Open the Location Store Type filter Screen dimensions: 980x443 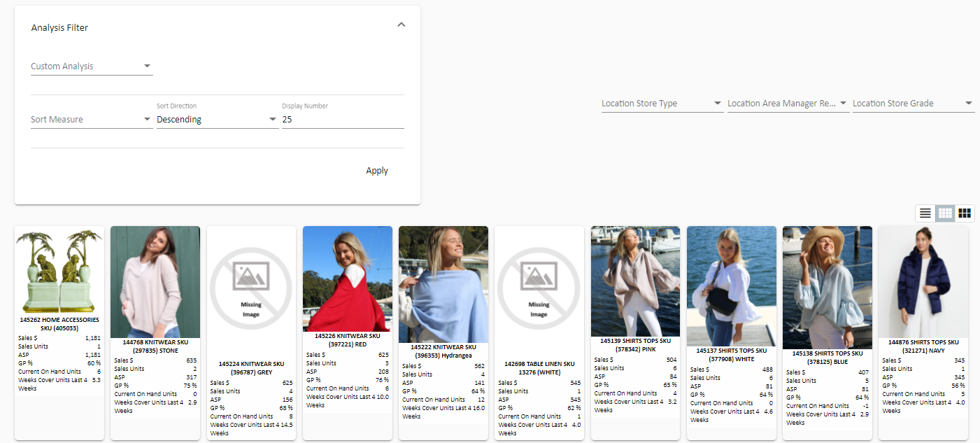[661, 104]
